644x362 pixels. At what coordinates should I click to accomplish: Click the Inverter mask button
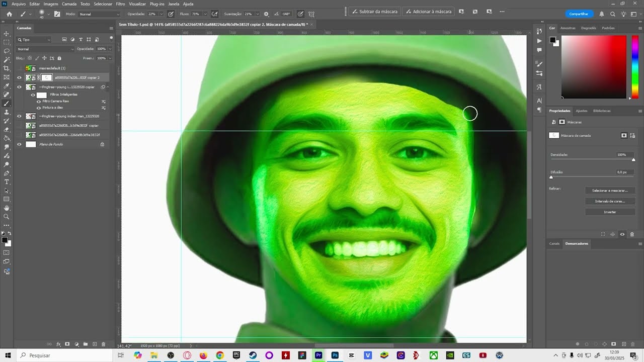point(610,212)
